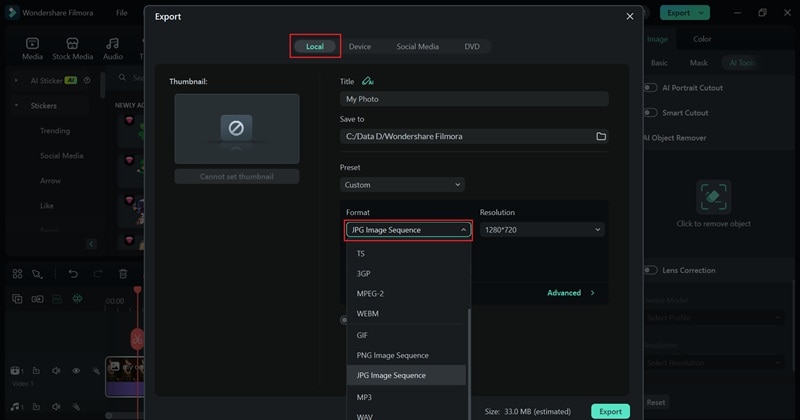Open the Preset dropdown

tap(402, 185)
